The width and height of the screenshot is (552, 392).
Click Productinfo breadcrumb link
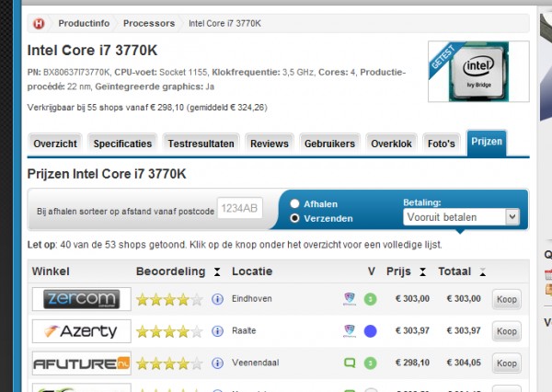coord(84,24)
